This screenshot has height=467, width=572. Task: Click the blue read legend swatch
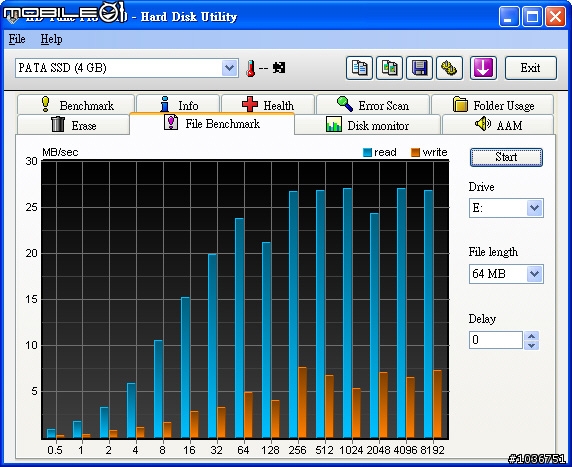367,153
